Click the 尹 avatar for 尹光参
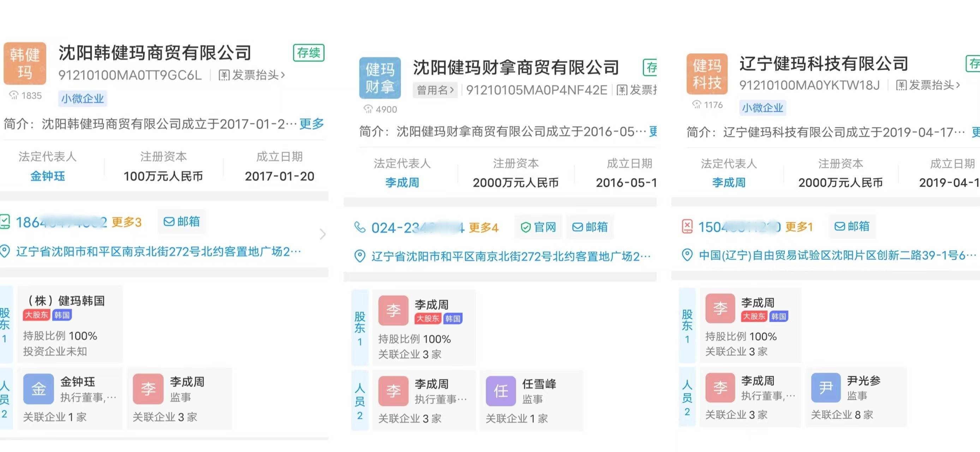Screen dimensions: 980x452 pos(825,387)
